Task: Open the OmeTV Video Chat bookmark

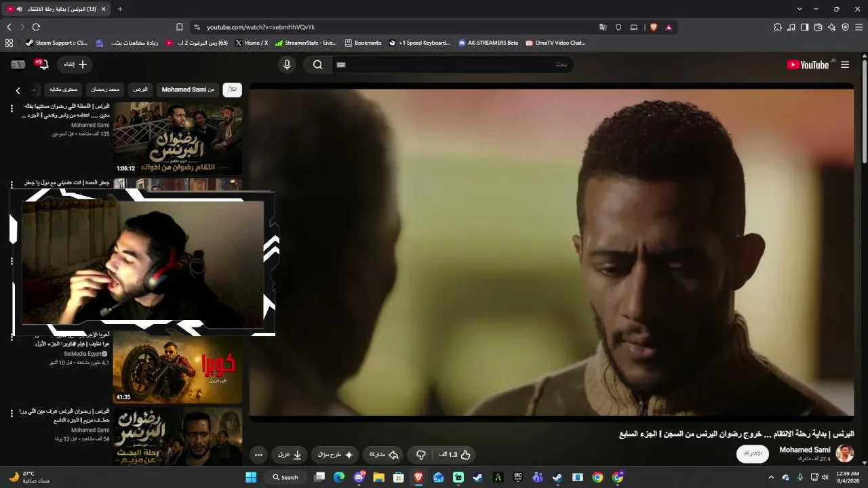Action: (x=555, y=43)
